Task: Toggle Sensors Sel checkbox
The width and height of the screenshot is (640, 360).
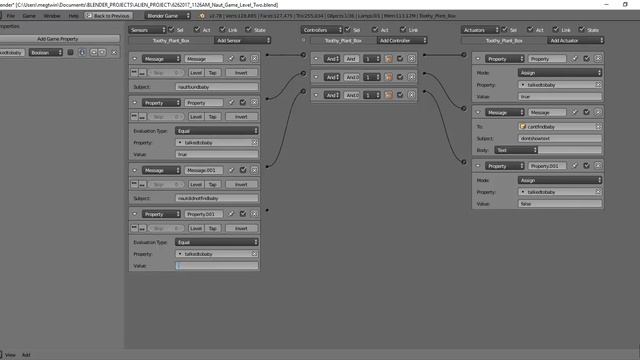Action: (171, 29)
